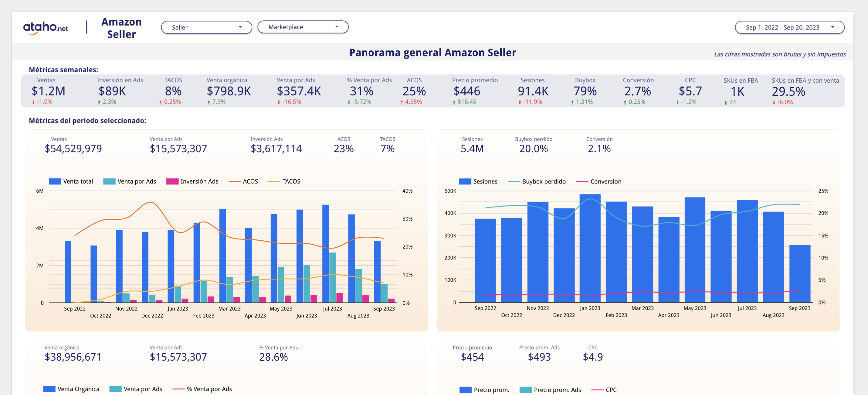
Task: Click the up arrow beside $16.45
Action: [454, 102]
